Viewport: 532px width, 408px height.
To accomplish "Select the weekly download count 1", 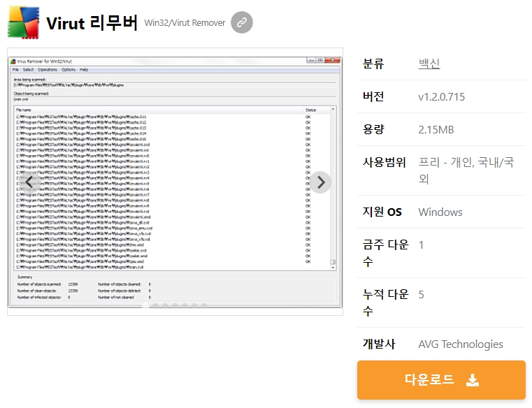I will coord(421,245).
